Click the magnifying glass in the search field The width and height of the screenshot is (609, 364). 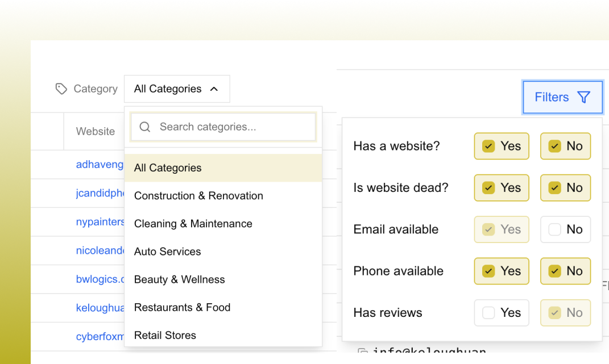point(144,127)
